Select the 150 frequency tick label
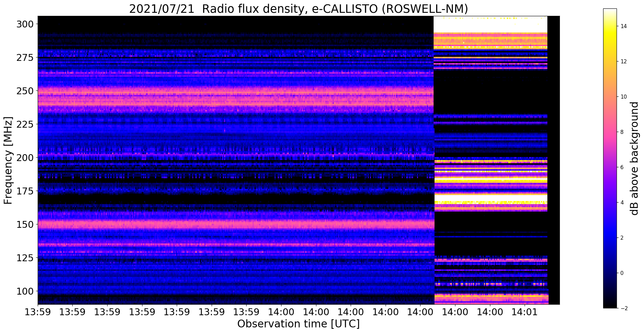 (25, 224)
